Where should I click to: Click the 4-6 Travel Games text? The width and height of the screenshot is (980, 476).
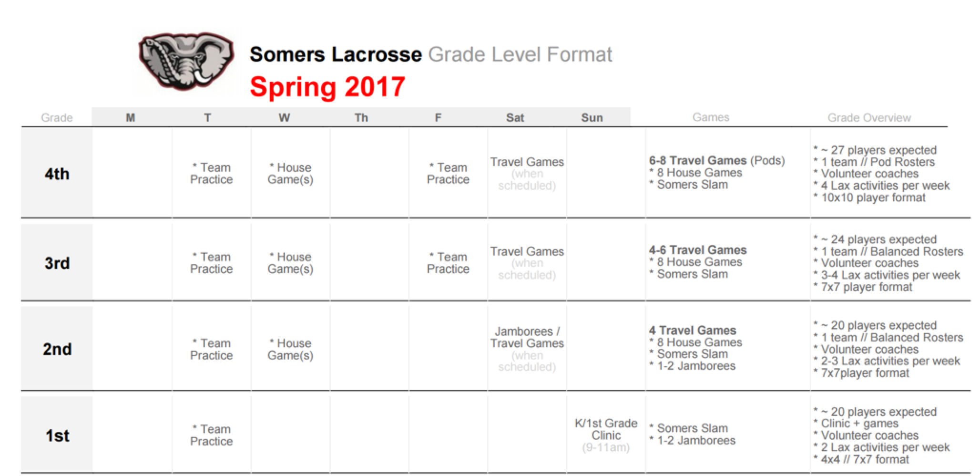tap(698, 250)
